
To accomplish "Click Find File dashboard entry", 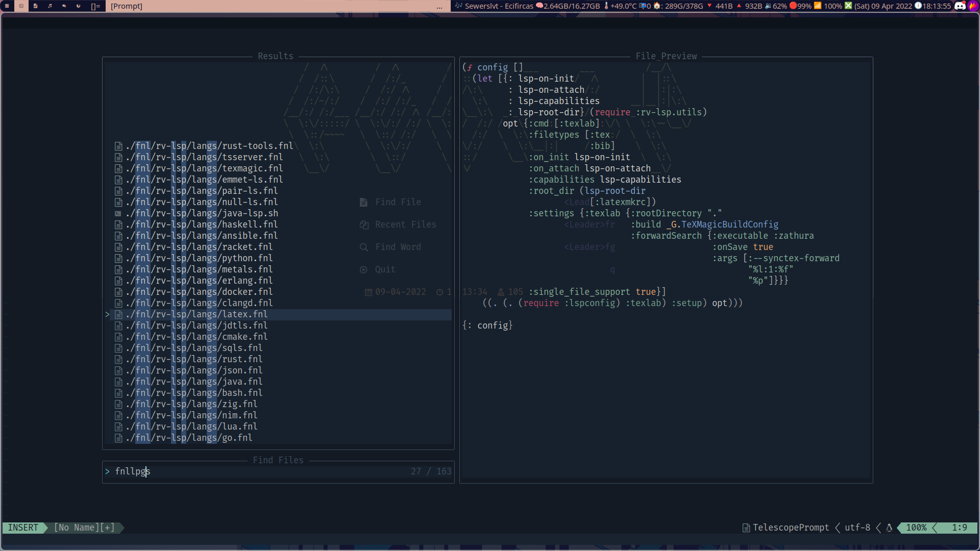I will [398, 202].
